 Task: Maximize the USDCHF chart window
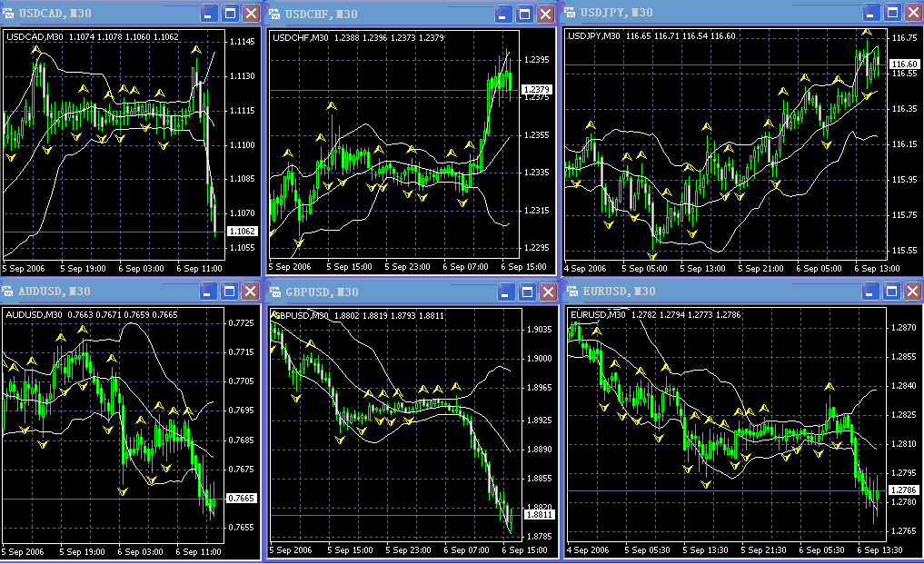point(524,14)
